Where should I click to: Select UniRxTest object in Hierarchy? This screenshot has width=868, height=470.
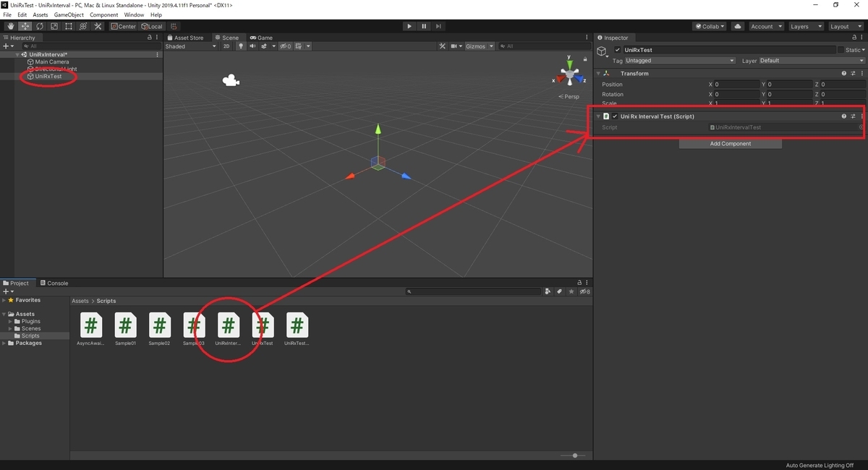[x=48, y=77]
